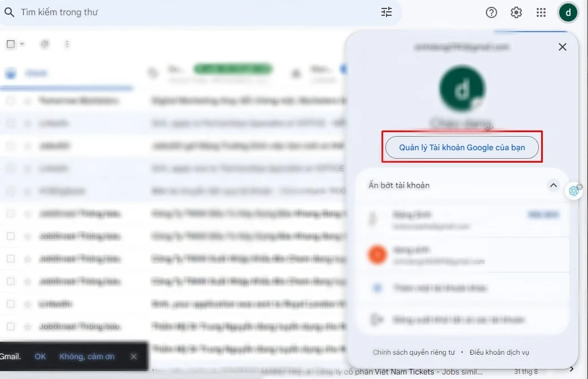Click 'Quản lý Tài khoản Google của bạn'
Viewport: 588px width, 379px height.
tap(462, 147)
